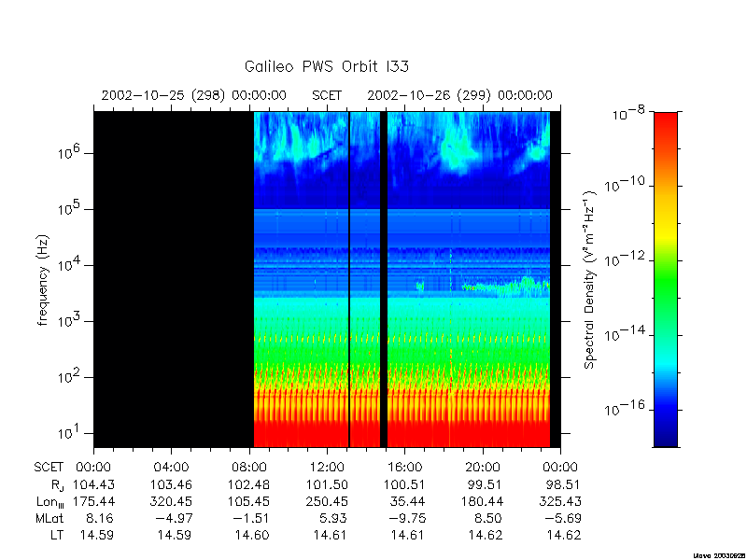
Task: Select the 12:00 time tick label
Action: pyautogui.click(x=327, y=468)
